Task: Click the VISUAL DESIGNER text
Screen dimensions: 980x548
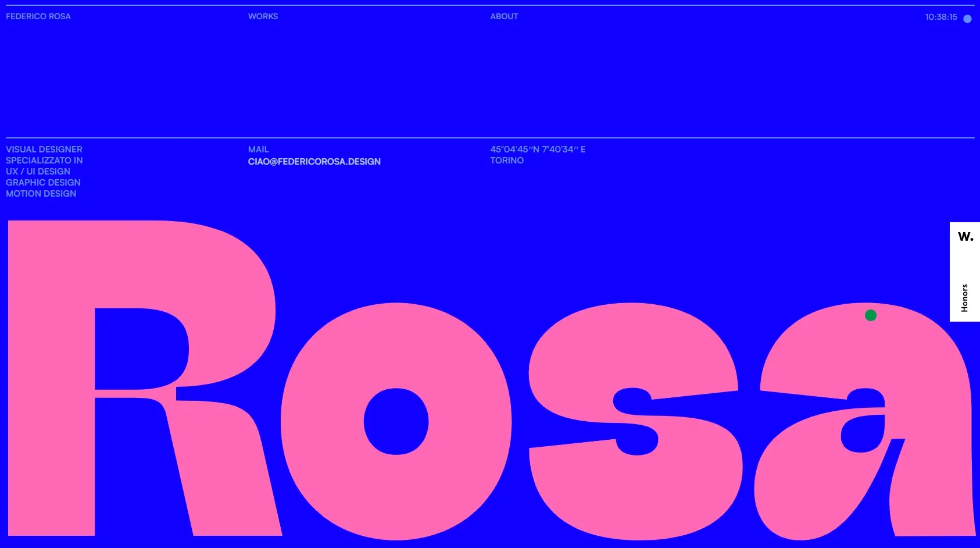Action: tap(44, 150)
